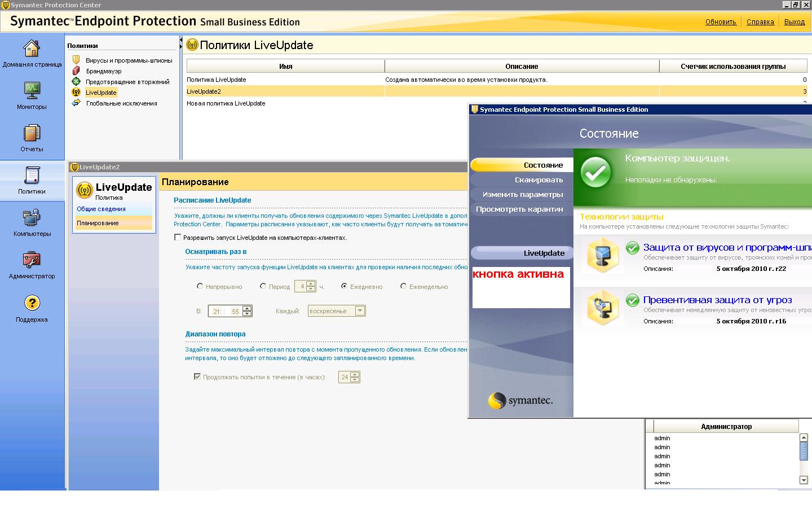Select the LiveUpdate2 policy row
Screen dimensions: 812x508
(497, 91)
